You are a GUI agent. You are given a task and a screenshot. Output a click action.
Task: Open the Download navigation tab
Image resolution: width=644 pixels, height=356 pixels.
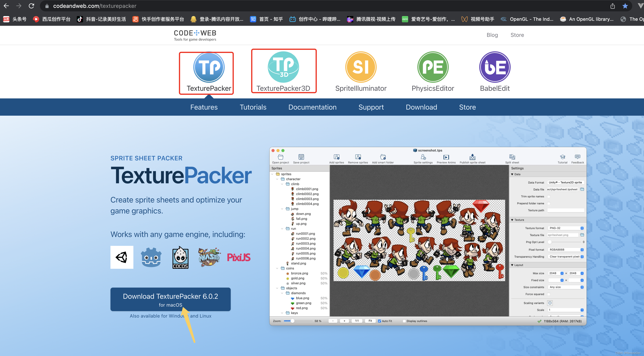point(421,107)
